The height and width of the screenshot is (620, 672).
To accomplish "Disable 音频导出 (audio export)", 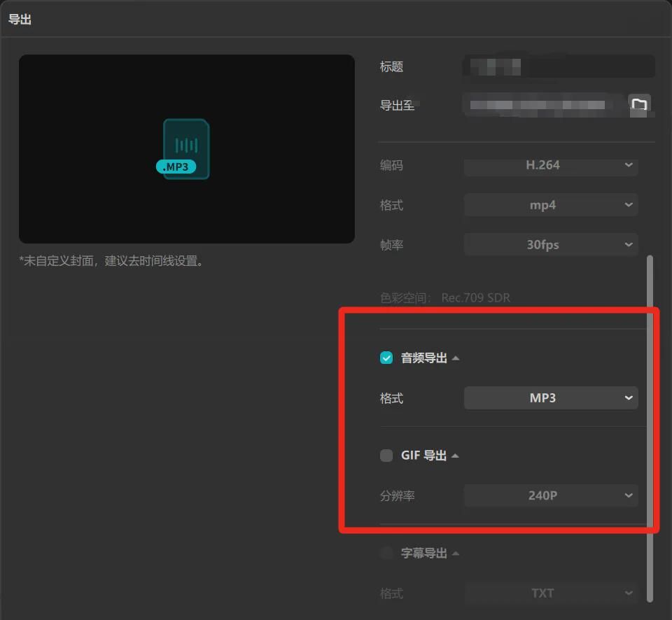I will tap(386, 358).
